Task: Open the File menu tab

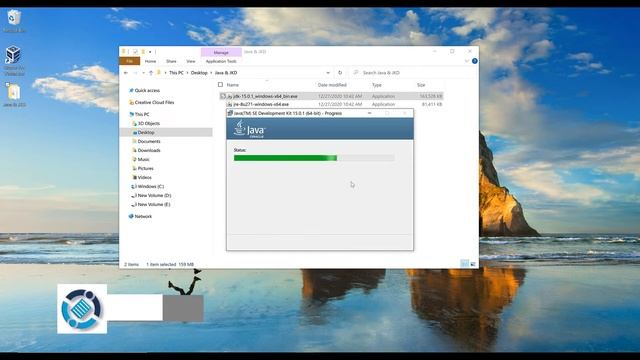Action: pos(129,61)
